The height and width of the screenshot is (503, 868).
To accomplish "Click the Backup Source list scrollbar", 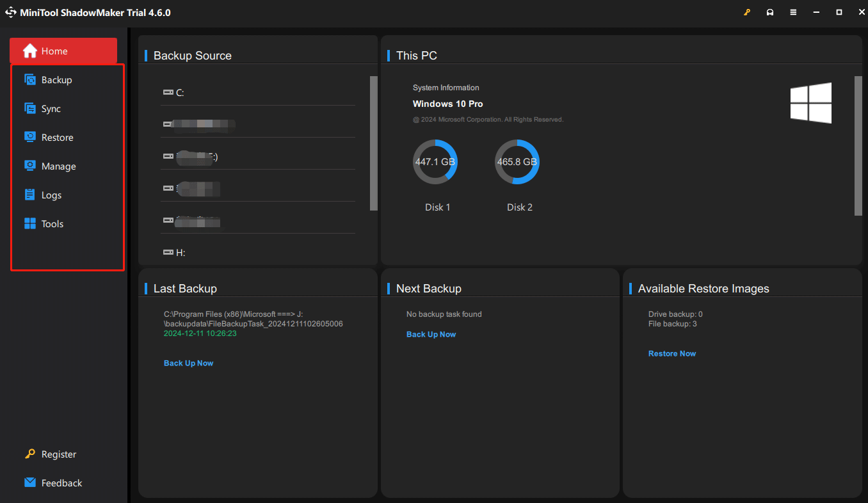I will [x=374, y=143].
